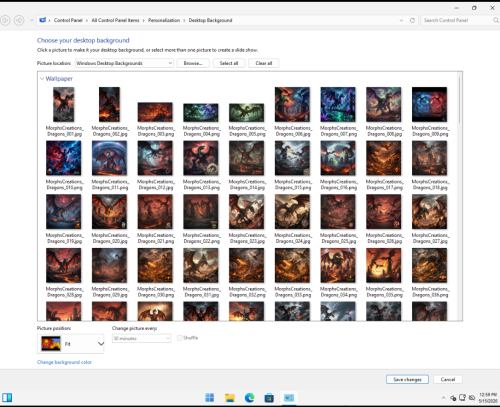Click the Browse... button
The image size is (500, 407).
[x=193, y=63]
